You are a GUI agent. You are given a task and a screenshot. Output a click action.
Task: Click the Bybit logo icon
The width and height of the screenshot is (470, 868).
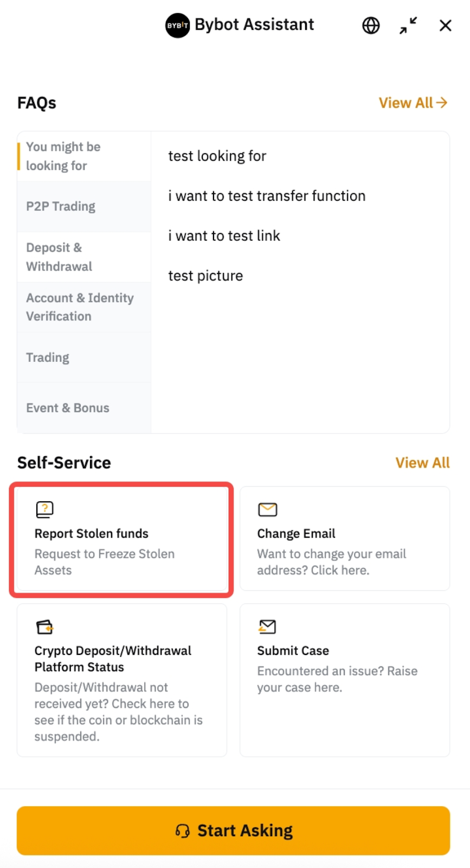click(x=177, y=25)
